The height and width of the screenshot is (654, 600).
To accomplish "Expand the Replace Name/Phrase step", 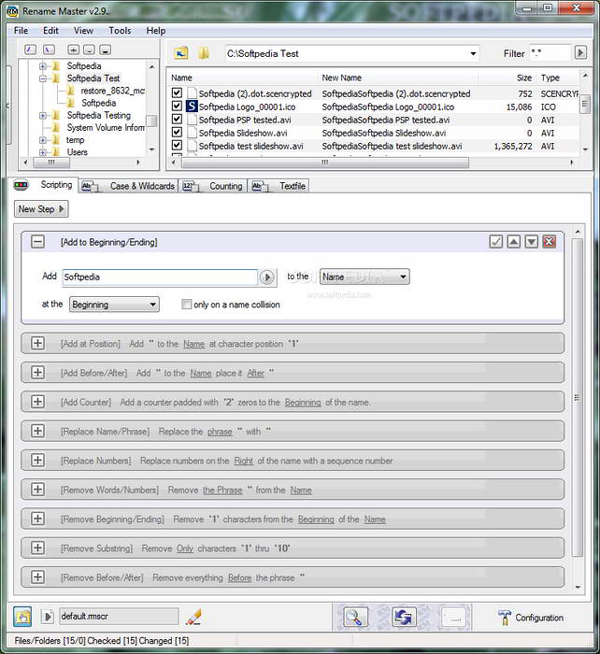I will coord(38,431).
